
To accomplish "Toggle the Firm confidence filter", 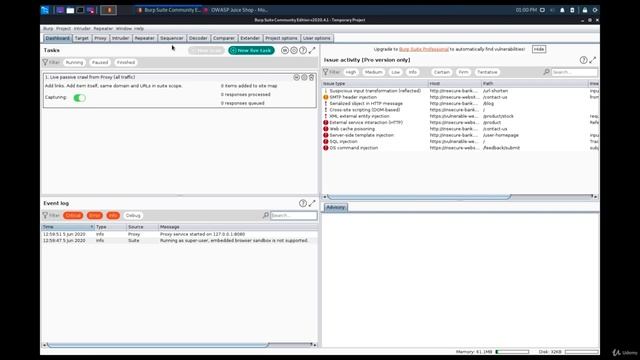I will coord(463,72).
